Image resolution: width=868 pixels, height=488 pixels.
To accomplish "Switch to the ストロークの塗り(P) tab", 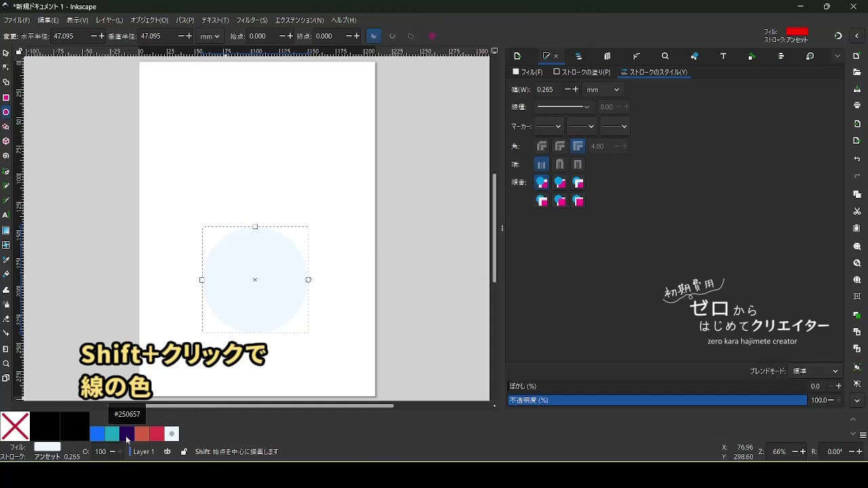I will (x=582, y=72).
